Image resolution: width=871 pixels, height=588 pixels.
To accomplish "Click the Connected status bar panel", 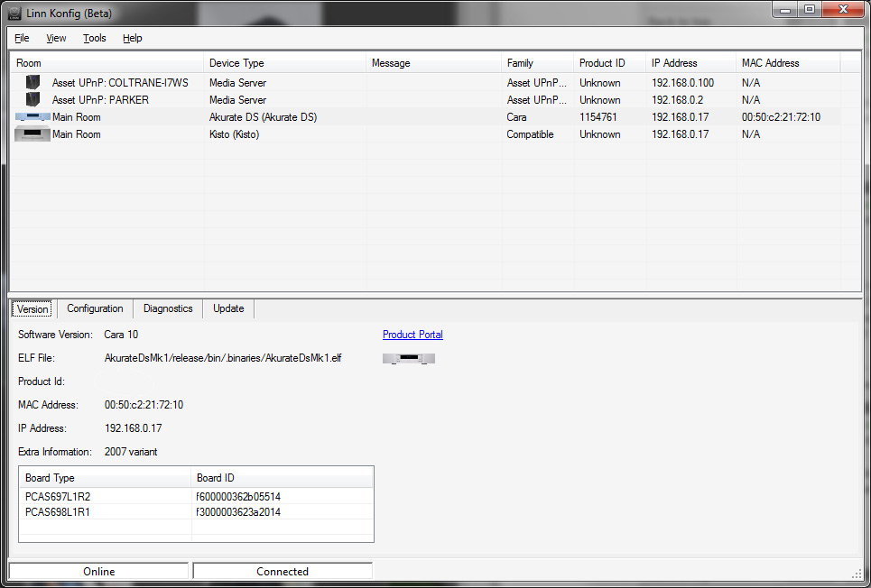I will point(283,572).
